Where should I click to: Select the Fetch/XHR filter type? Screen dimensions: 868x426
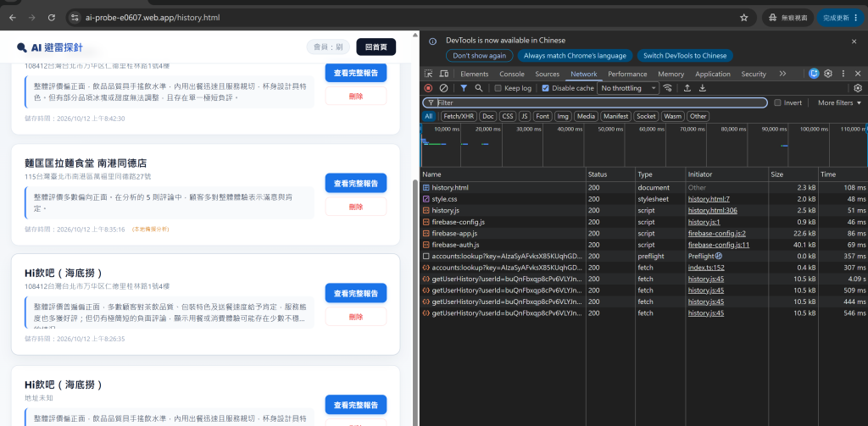459,116
